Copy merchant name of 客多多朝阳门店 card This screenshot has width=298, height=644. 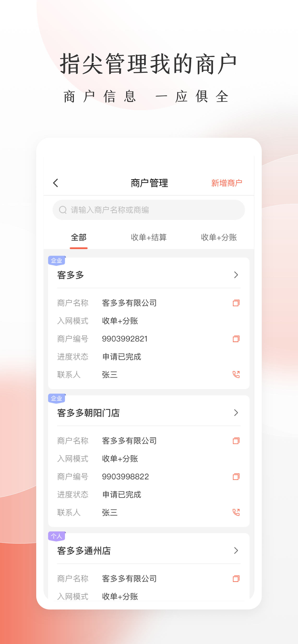coord(236,441)
